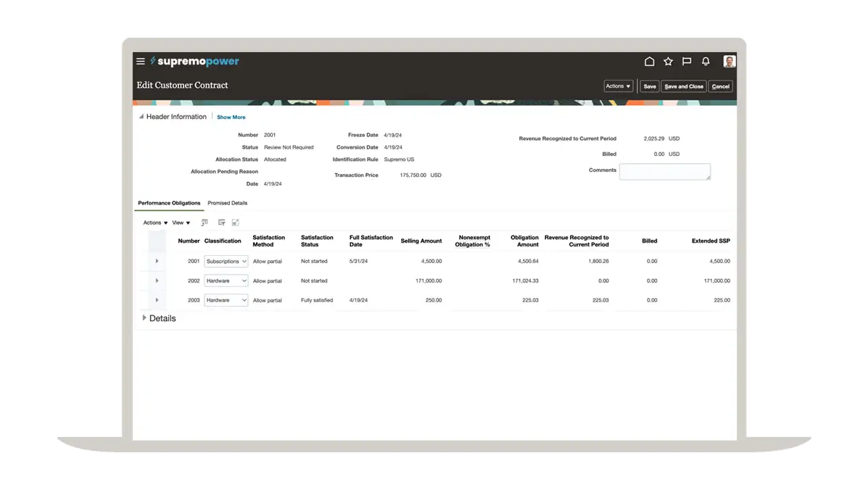Open Favorites star icon

669,62
